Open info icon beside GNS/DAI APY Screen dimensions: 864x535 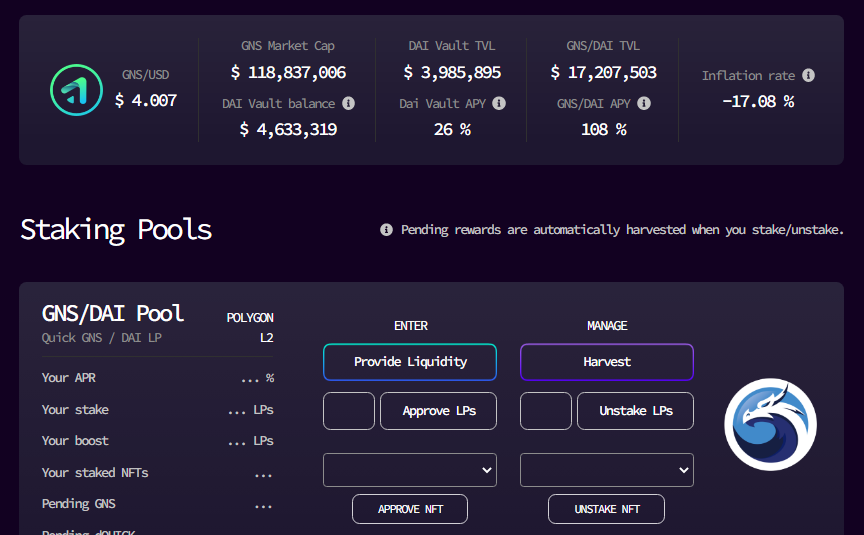pyautogui.click(x=644, y=103)
